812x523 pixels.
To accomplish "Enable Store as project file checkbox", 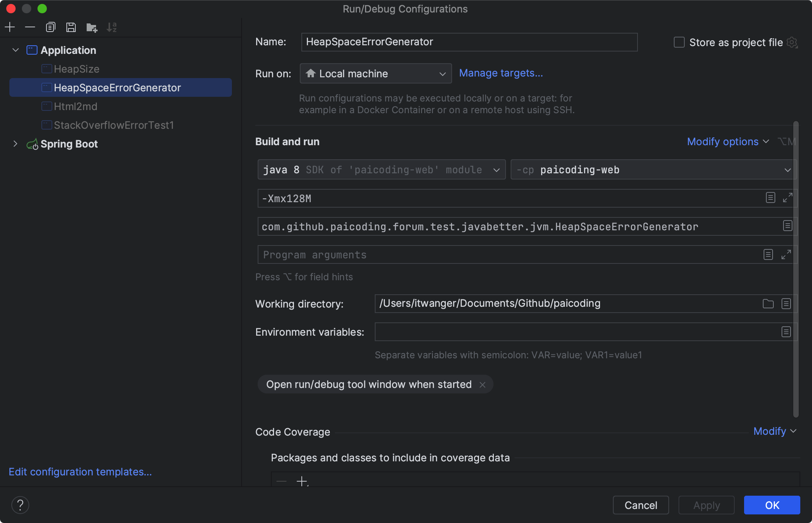I will (679, 42).
